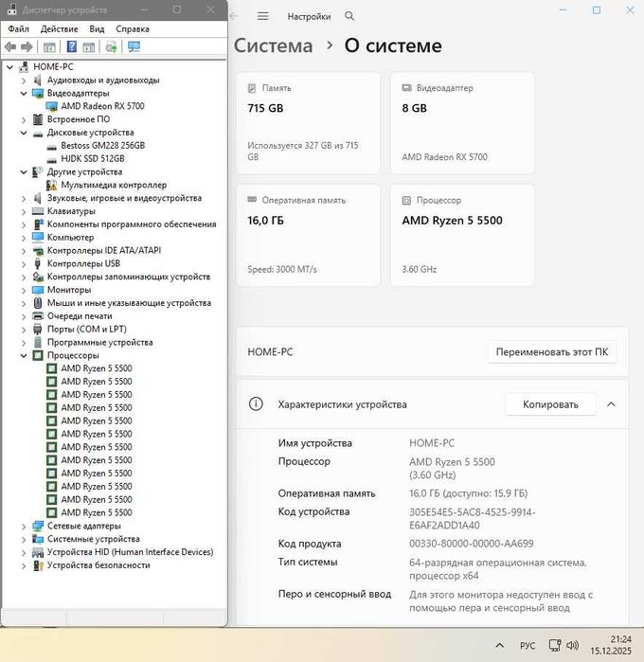This screenshot has height=662, width=644.
Task: Expand Порты (COM и LPT) node
Action: 24,330
